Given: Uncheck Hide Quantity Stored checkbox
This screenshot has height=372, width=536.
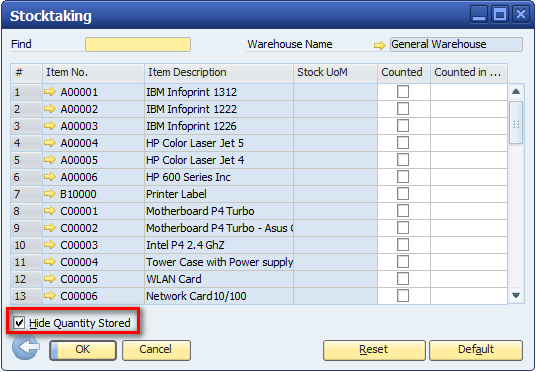Looking at the screenshot, I should tap(19, 322).
